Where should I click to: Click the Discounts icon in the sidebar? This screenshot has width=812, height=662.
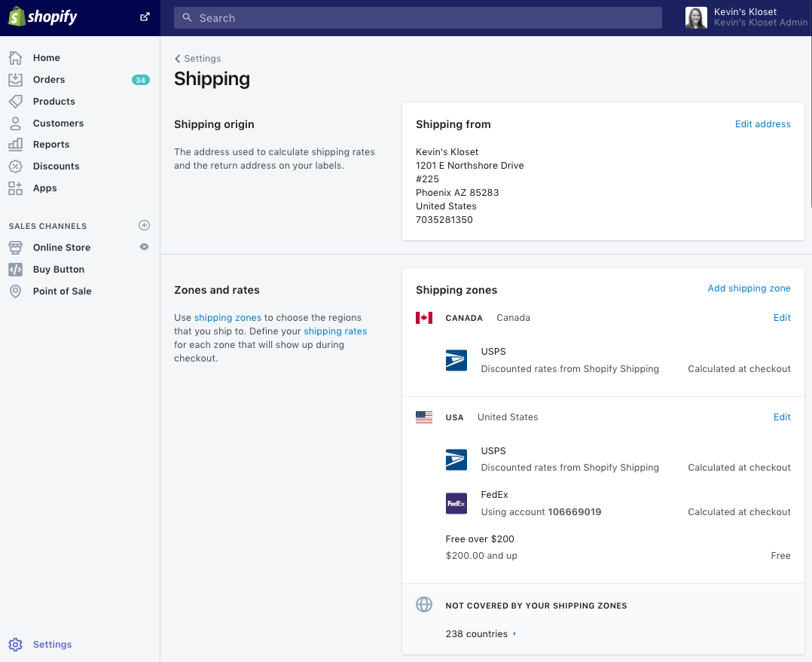click(15, 166)
